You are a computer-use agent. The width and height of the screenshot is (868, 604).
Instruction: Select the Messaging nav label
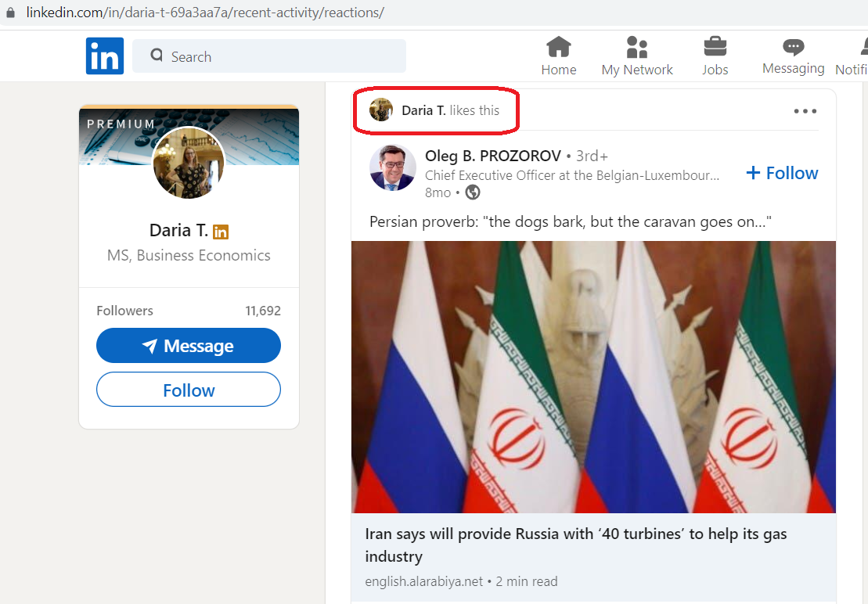click(794, 68)
